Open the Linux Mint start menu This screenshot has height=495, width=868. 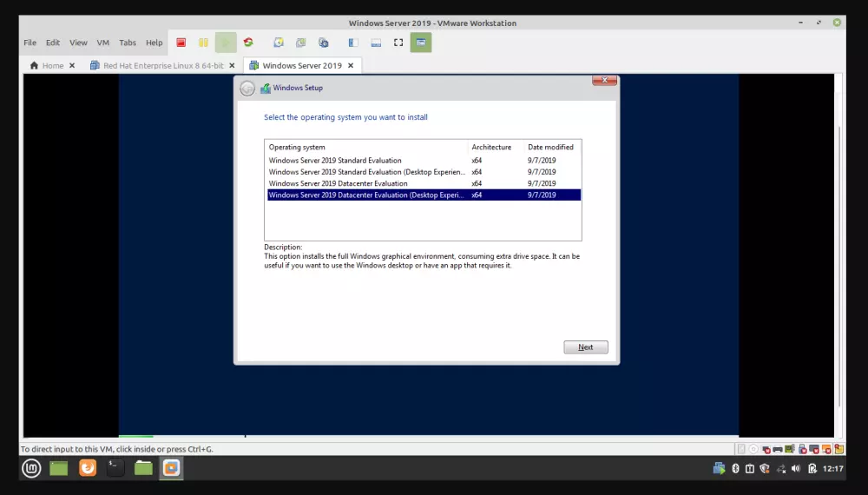tap(31, 468)
